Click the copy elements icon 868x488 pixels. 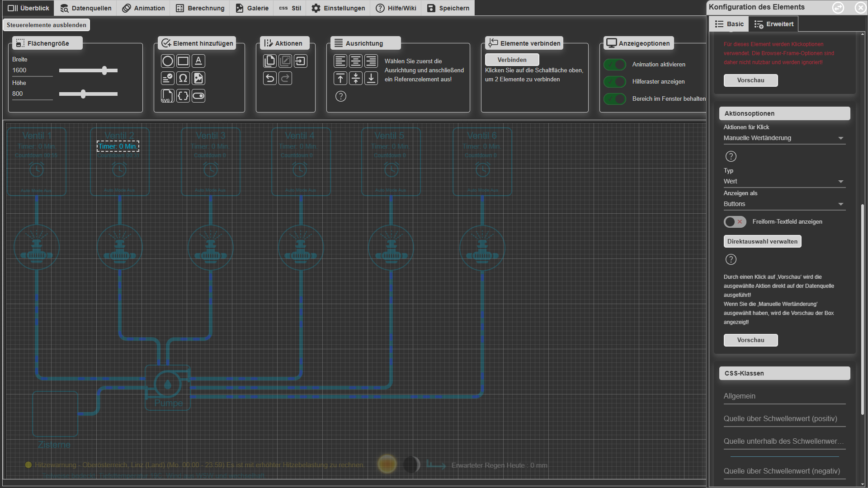click(x=270, y=61)
